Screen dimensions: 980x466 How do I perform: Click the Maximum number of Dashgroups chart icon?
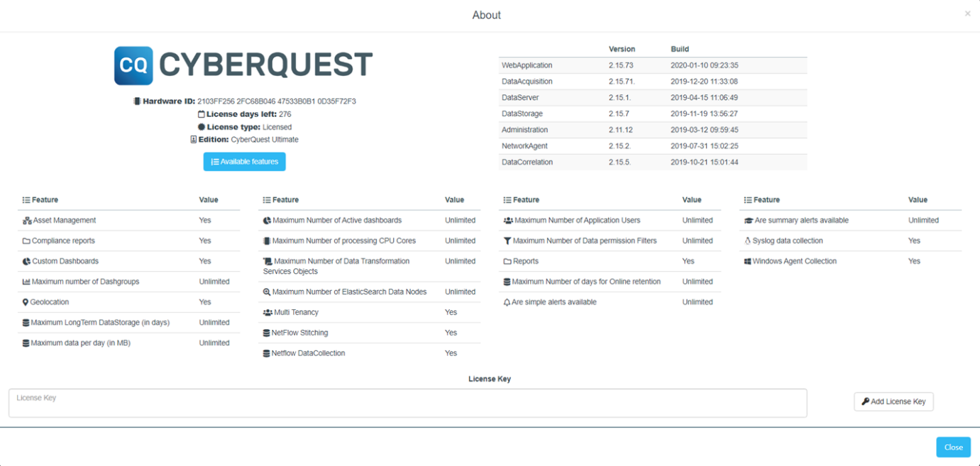coord(26,282)
